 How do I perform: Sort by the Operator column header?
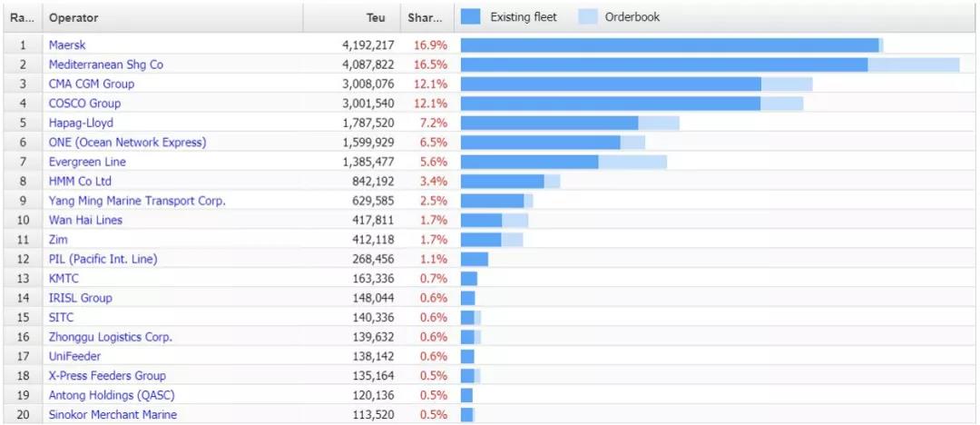point(73,18)
